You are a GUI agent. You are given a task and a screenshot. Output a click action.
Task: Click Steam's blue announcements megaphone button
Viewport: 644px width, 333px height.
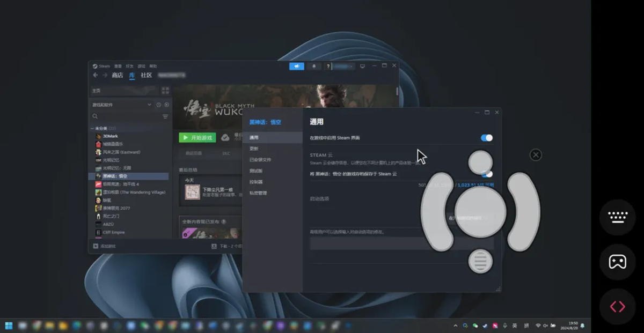click(297, 66)
